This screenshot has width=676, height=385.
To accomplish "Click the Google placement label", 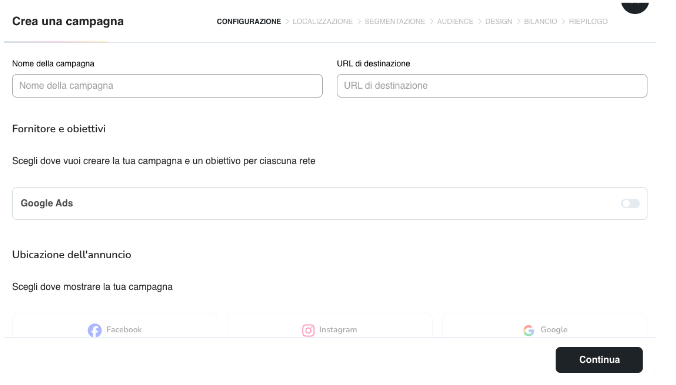I will tap(554, 329).
